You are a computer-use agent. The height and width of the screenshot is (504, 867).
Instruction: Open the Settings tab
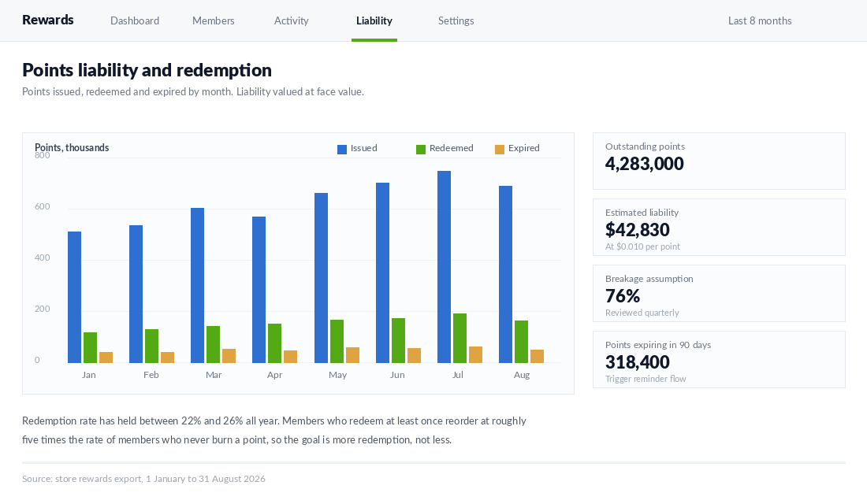tap(456, 20)
